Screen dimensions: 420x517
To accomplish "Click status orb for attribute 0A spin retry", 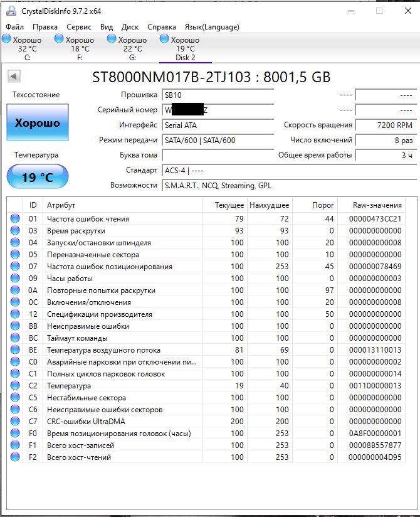I will tap(15, 290).
